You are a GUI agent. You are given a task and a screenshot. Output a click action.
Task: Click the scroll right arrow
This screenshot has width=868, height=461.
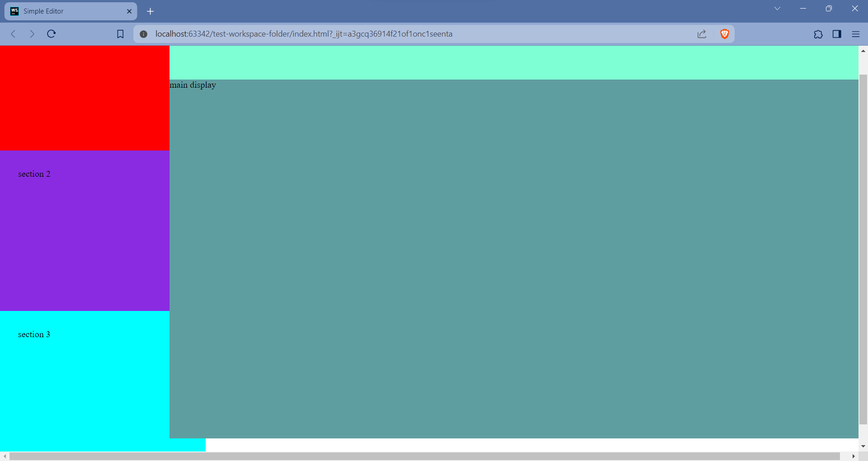tap(854, 456)
